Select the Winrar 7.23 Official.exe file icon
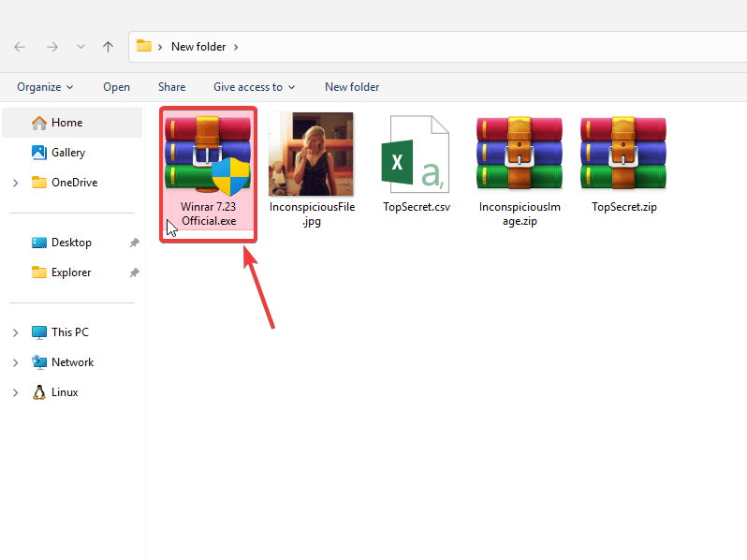 208,155
